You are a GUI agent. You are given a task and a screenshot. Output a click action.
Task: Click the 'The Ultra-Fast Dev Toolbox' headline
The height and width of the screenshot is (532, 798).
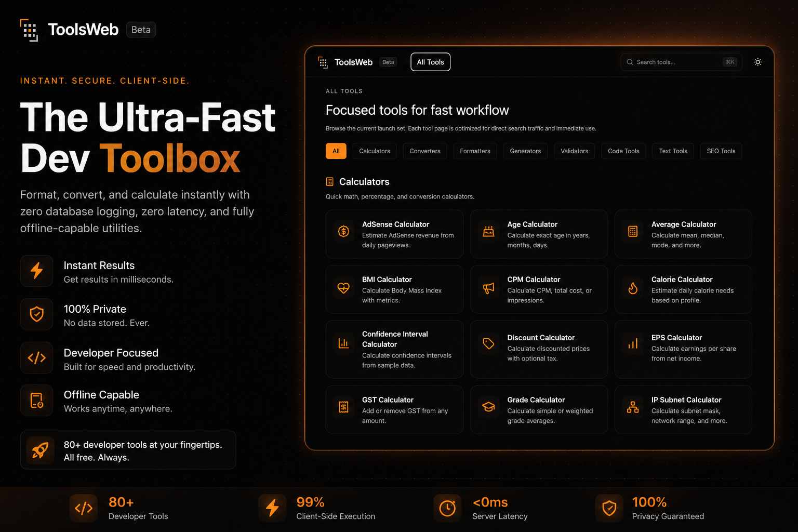pos(148,138)
